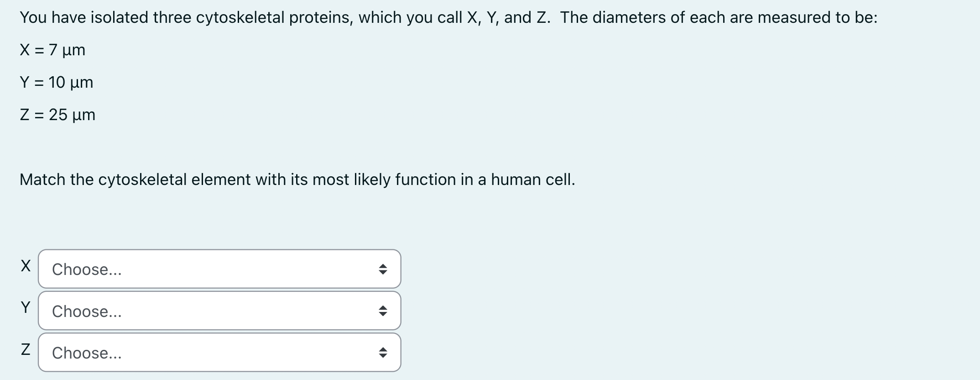Click the up-down arrow icon on X's selector
Screen dimensions: 980x380
384,269
